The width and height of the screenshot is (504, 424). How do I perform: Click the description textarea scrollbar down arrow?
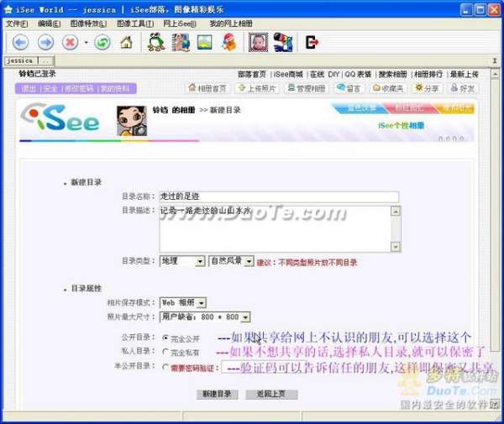(x=395, y=246)
